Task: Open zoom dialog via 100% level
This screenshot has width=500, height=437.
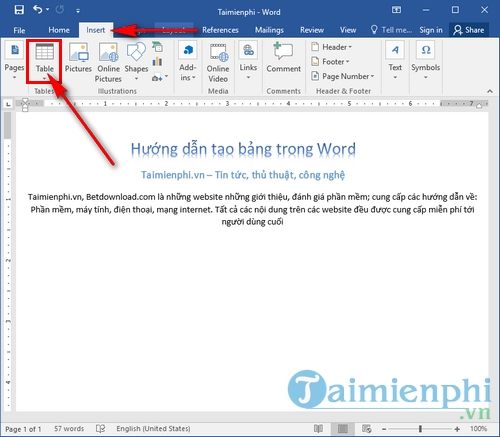Action: pyautogui.click(x=478, y=429)
